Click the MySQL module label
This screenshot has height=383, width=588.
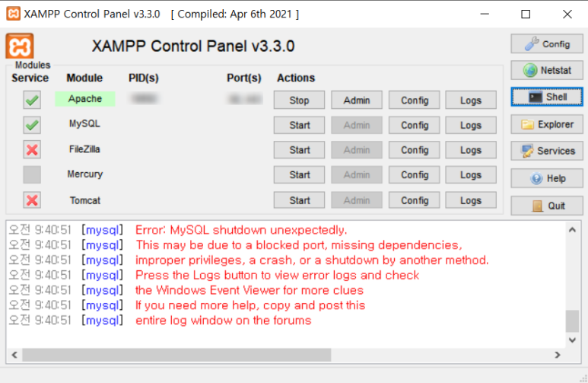click(84, 123)
